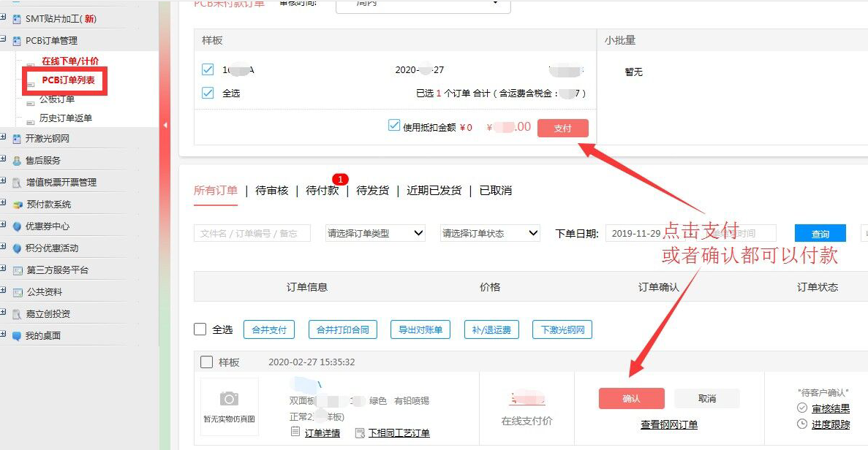Click the order preview thumbnail placeholder
868x450 pixels.
(x=229, y=406)
